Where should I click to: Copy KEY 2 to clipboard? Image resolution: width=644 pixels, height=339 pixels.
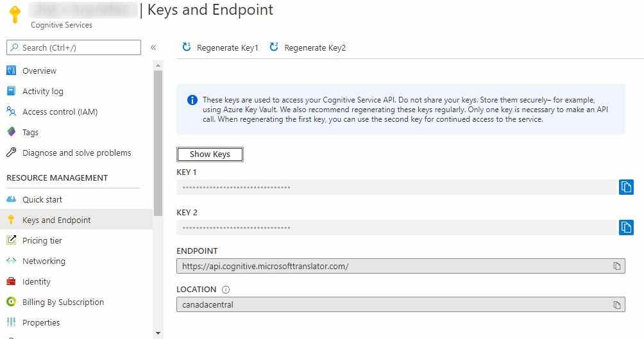[626, 227]
